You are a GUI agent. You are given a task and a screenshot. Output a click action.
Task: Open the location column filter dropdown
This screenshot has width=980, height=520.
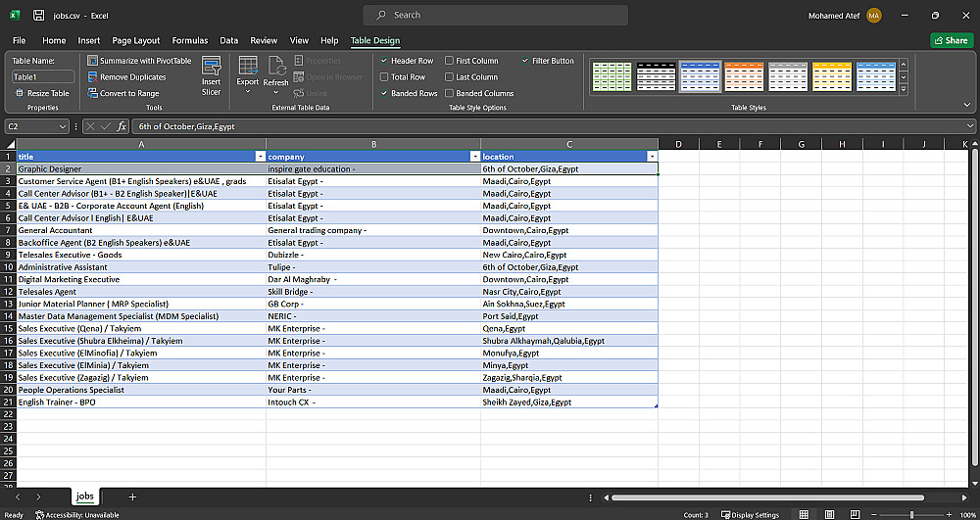point(652,157)
